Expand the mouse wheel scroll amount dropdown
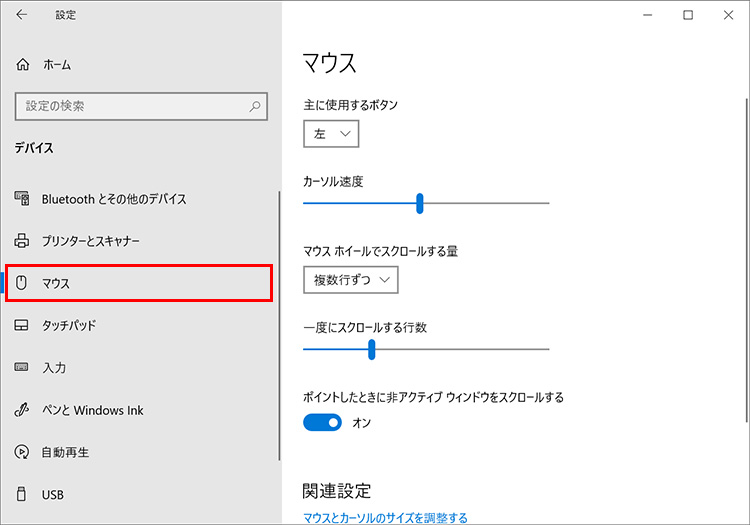 [351, 280]
